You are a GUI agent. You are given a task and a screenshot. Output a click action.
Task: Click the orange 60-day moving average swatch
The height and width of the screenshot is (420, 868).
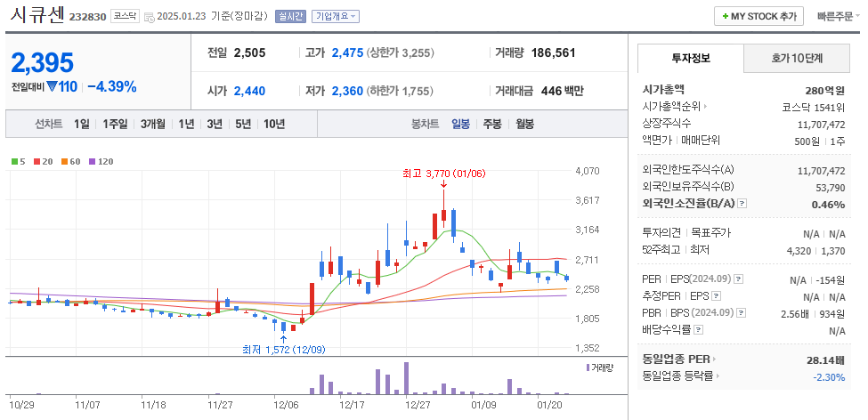coord(64,162)
